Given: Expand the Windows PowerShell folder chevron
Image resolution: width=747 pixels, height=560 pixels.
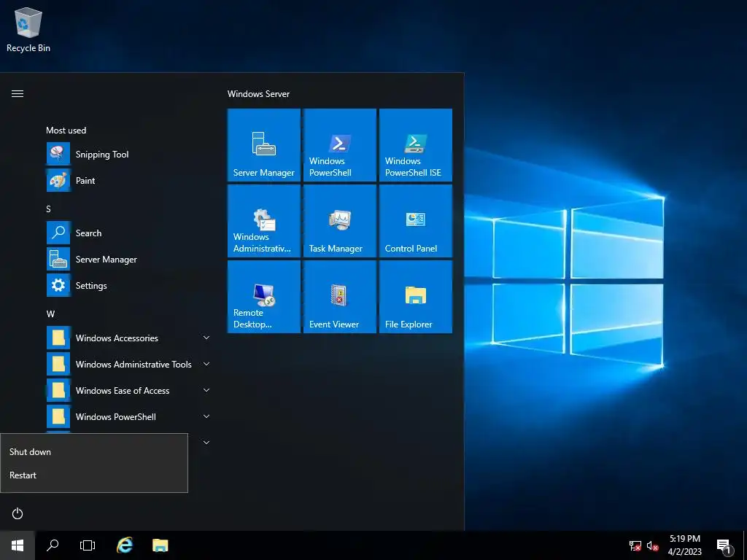Looking at the screenshot, I should [x=206, y=416].
